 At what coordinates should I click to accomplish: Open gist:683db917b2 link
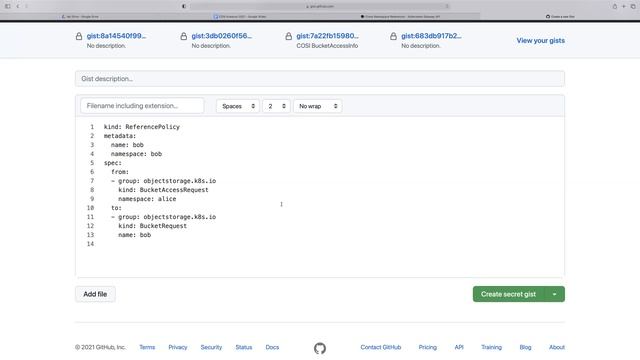click(x=431, y=36)
